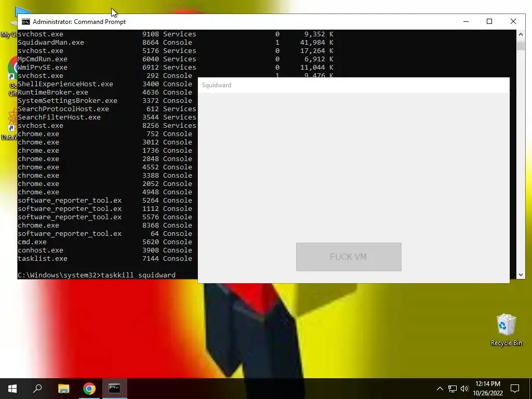The width and height of the screenshot is (532, 399).
Task: Click the Command Prompt scrollbar thumb
Action: pos(521,45)
